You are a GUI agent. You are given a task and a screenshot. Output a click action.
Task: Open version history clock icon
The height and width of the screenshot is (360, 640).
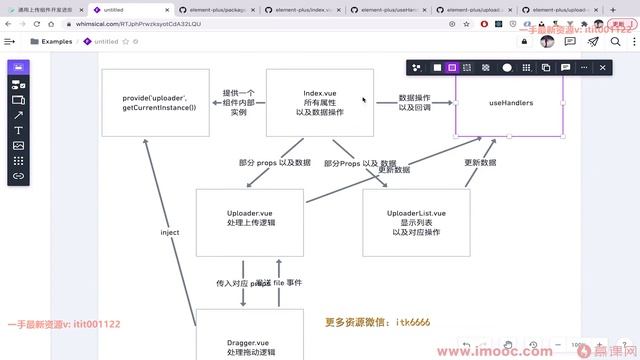click(533, 345)
